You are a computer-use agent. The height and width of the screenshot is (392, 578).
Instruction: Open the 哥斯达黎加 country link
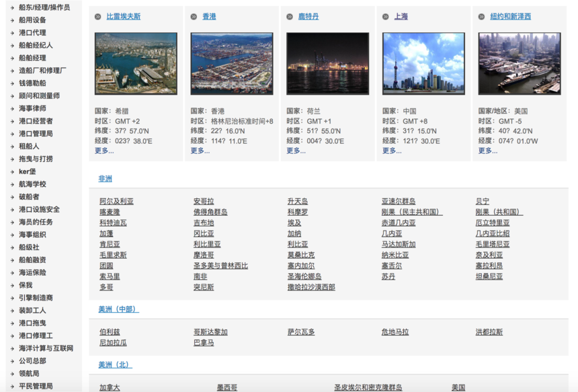(x=210, y=332)
